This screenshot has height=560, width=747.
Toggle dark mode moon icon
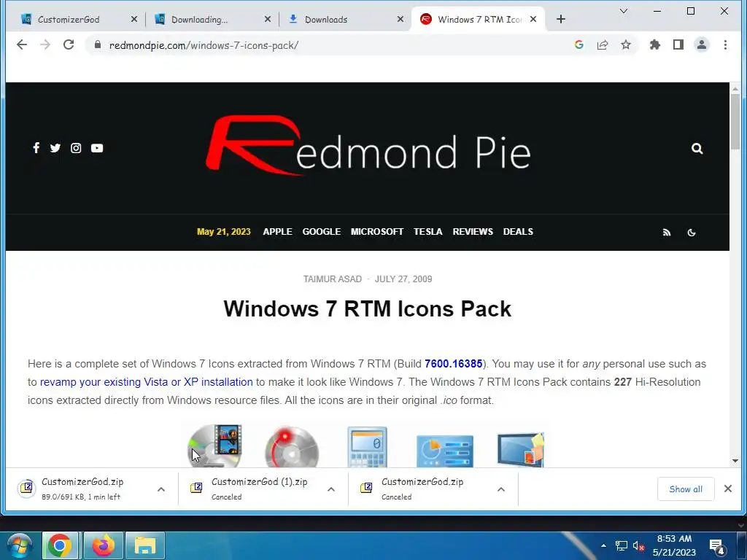point(692,233)
